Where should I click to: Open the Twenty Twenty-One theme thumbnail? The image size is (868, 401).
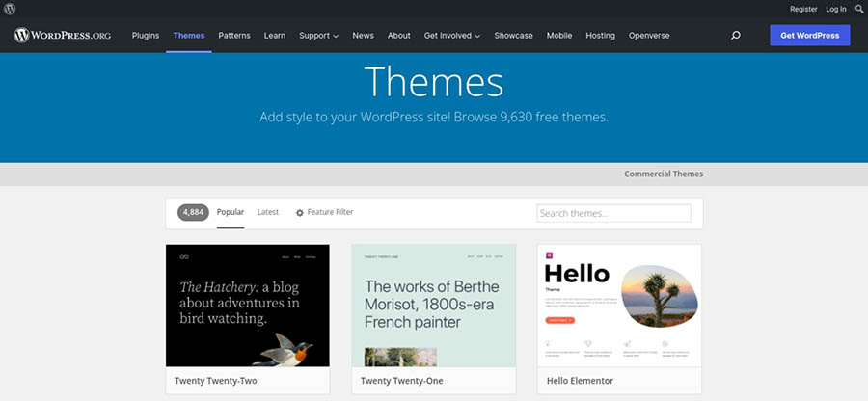(x=433, y=306)
